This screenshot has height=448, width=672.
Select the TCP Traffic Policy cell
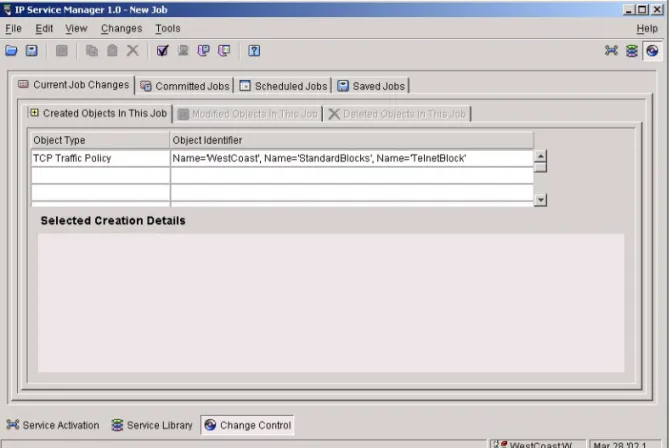click(x=100, y=158)
